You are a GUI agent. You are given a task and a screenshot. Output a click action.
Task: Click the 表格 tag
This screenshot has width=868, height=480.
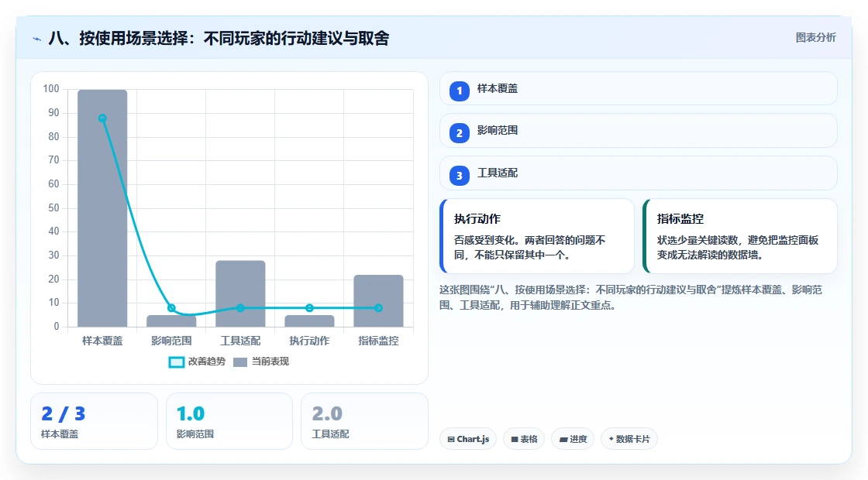[x=524, y=439]
